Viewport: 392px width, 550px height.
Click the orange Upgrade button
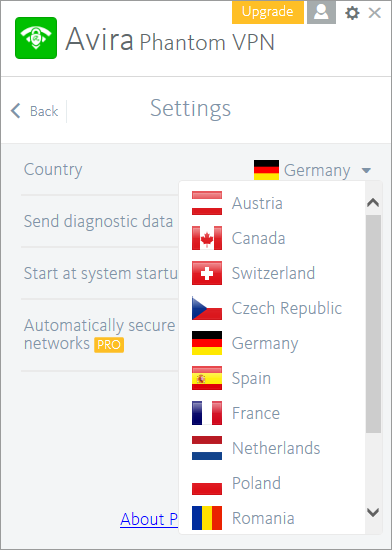tap(268, 12)
